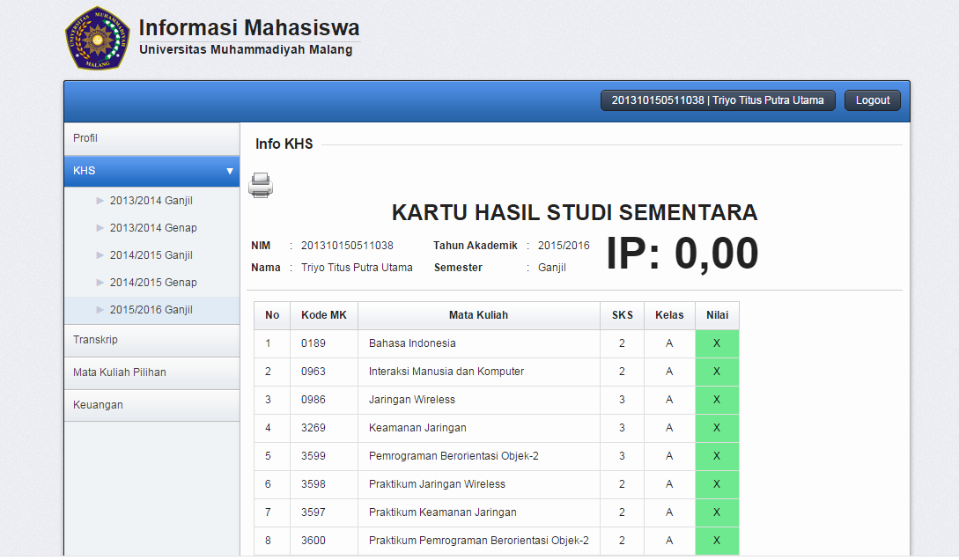959x560 pixels.
Task: Select 2013/2014 Genap semester
Action: coord(153,228)
